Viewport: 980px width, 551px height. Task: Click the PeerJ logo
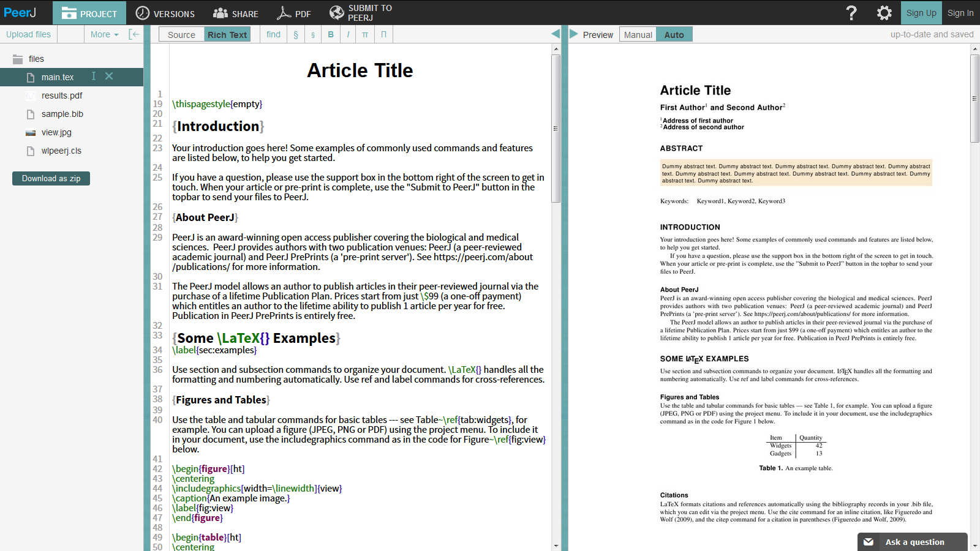[20, 13]
